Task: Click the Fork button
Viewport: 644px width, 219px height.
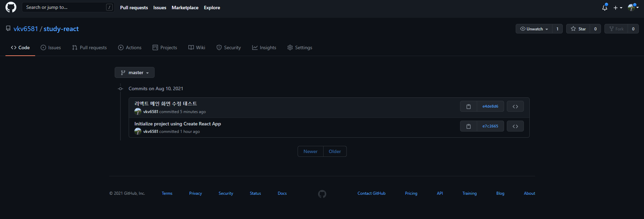Action: click(616, 29)
